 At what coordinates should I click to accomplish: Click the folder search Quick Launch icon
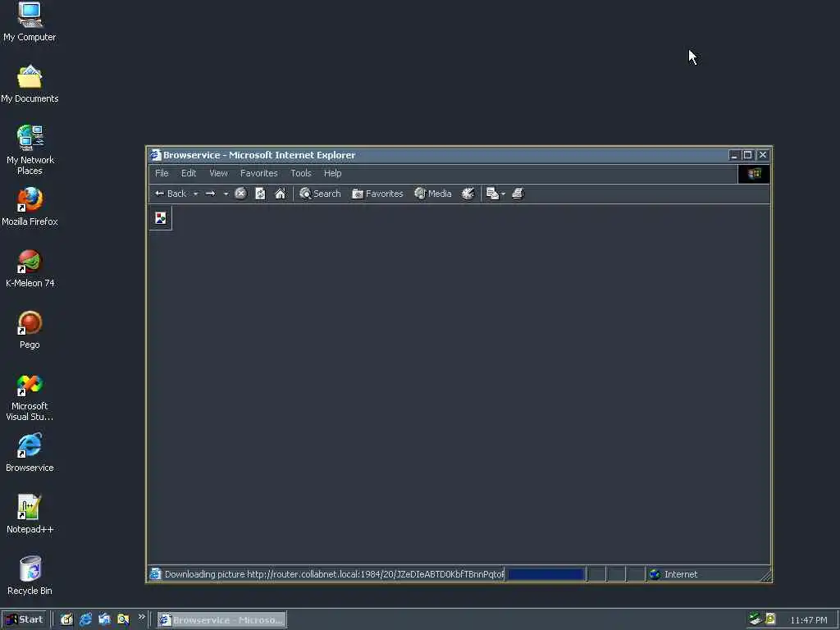pos(123,620)
